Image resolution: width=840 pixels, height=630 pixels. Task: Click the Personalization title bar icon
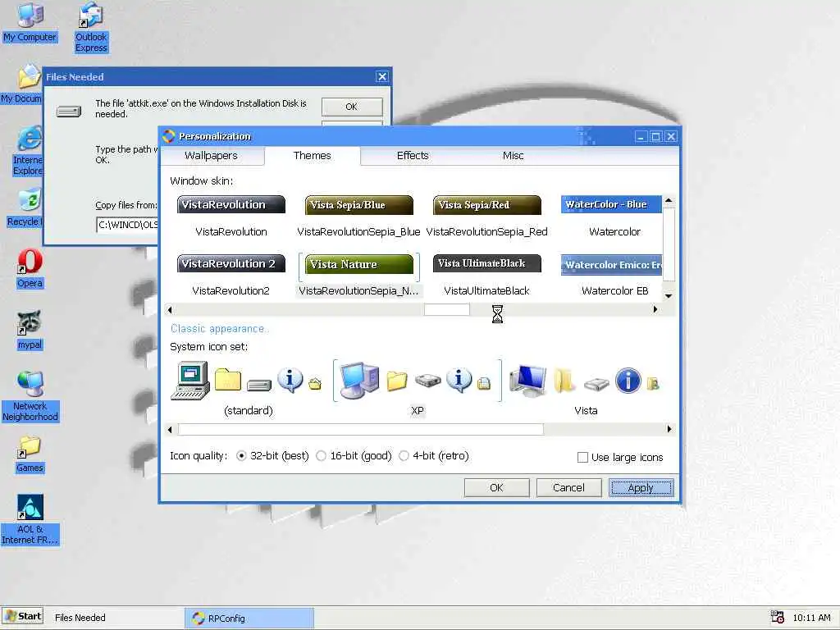point(169,136)
